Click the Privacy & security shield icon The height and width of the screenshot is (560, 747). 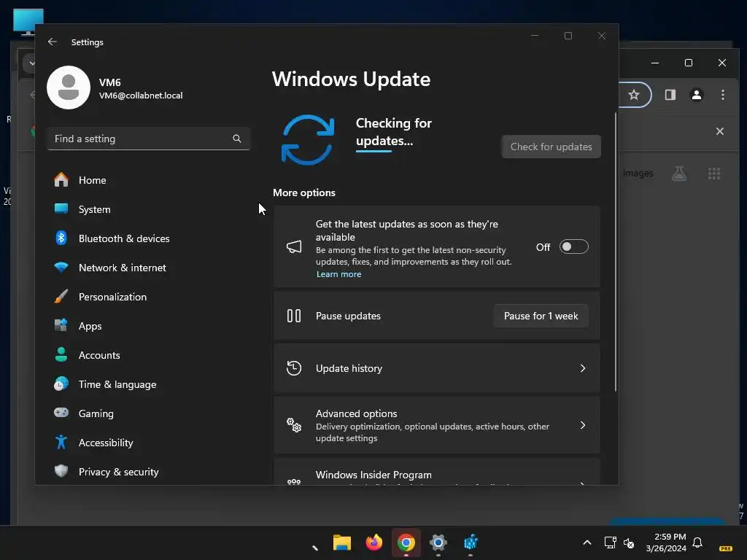(61, 472)
